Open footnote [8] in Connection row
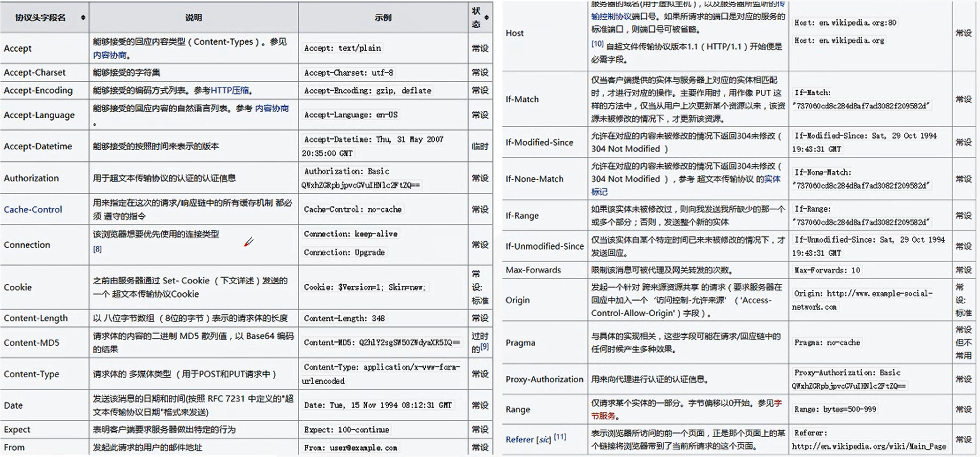 [x=97, y=249]
